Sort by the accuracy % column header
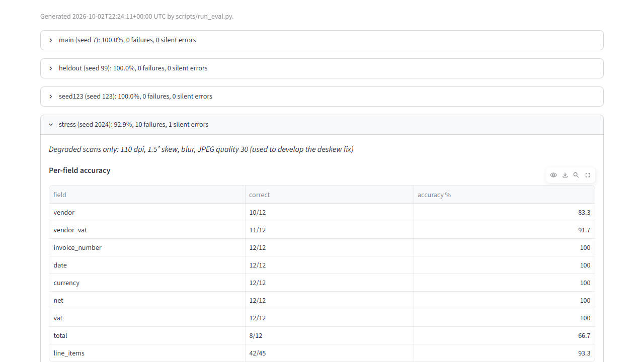 (x=504, y=195)
